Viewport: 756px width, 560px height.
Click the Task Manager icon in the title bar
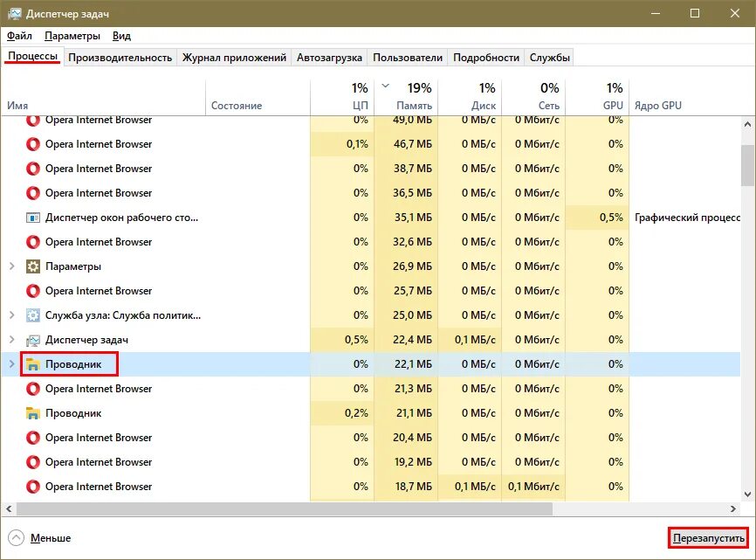point(15,13)
